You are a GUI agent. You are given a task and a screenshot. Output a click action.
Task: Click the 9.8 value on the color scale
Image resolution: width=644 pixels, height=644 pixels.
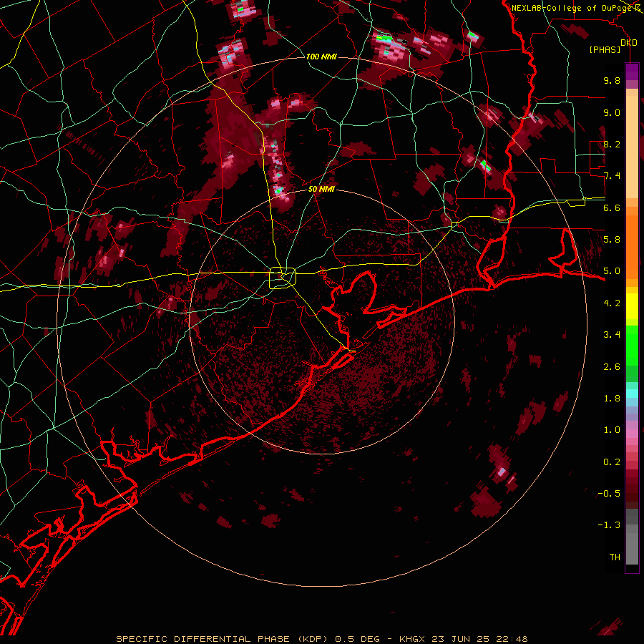612,80
